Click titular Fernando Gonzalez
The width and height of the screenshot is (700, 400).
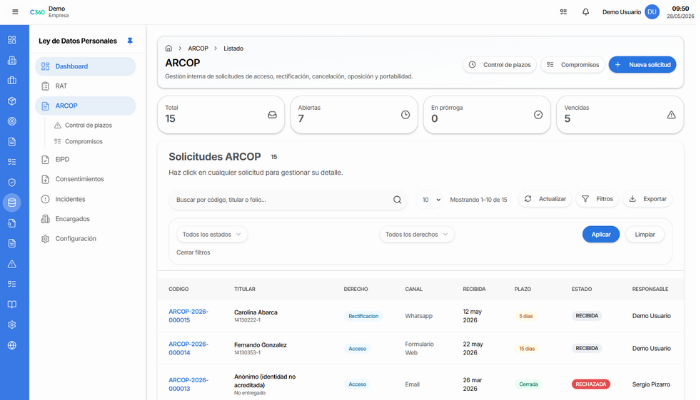(260, 345)
